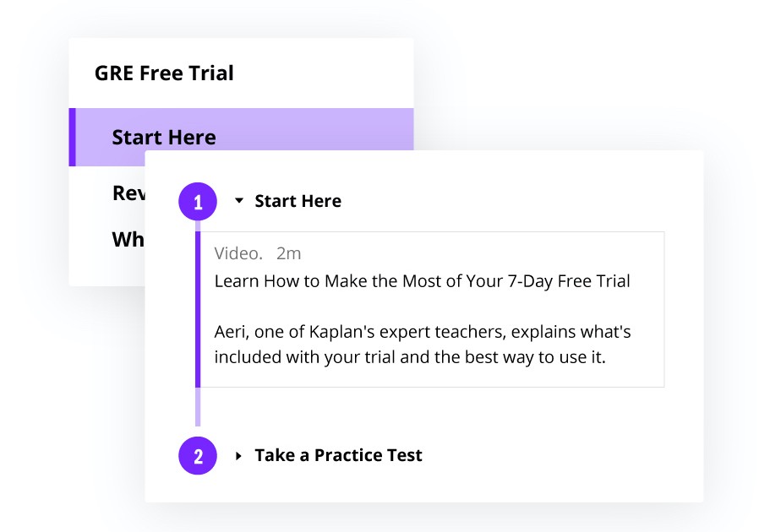770x532 pixels.
Task: Click the Start Here step heading text
Action: tap(298, 201)
